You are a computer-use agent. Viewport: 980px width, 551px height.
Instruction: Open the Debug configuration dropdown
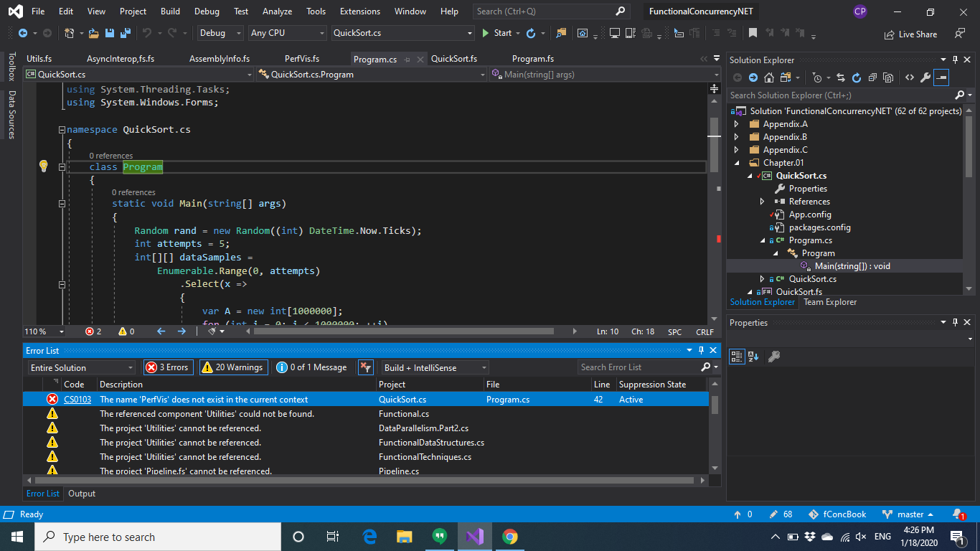click(220, 33)
